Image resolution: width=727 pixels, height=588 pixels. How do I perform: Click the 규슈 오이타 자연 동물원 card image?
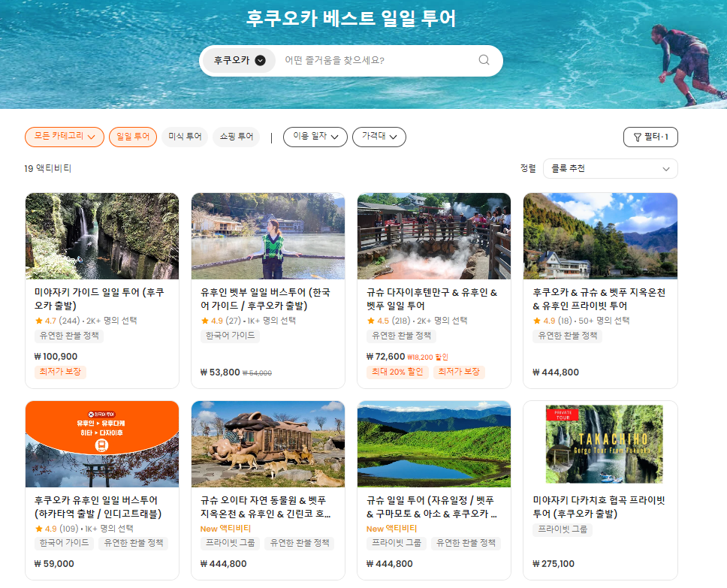coord(267,444)
